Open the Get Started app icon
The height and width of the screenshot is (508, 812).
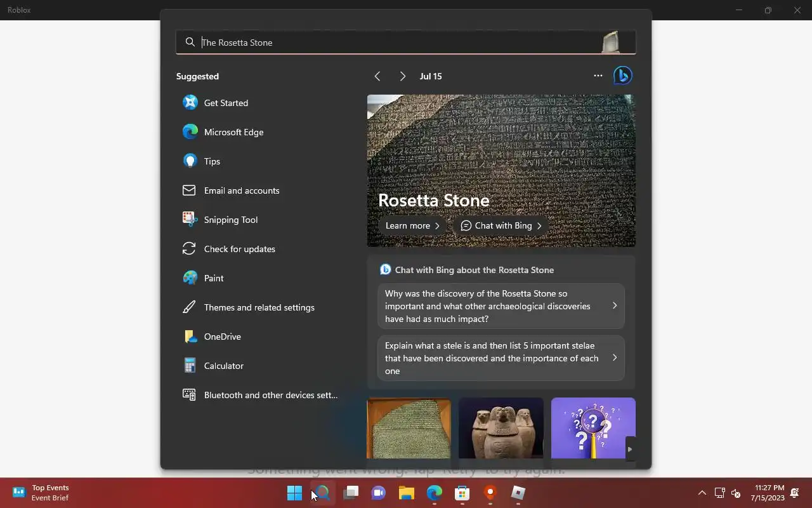190,103
